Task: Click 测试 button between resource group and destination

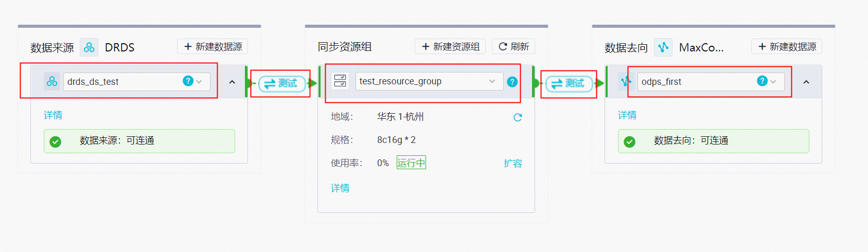Action: [x=569, y=83]
